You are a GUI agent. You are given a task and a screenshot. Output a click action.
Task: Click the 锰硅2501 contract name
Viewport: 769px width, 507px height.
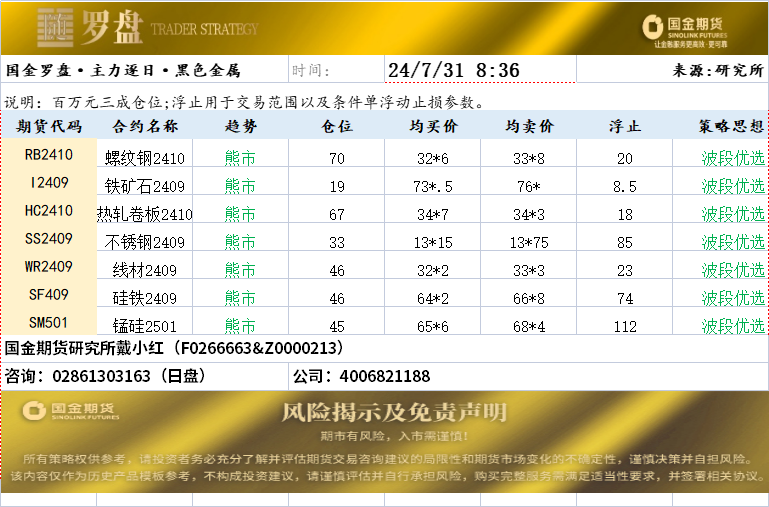pyautogui.click(x=145, y=326)
